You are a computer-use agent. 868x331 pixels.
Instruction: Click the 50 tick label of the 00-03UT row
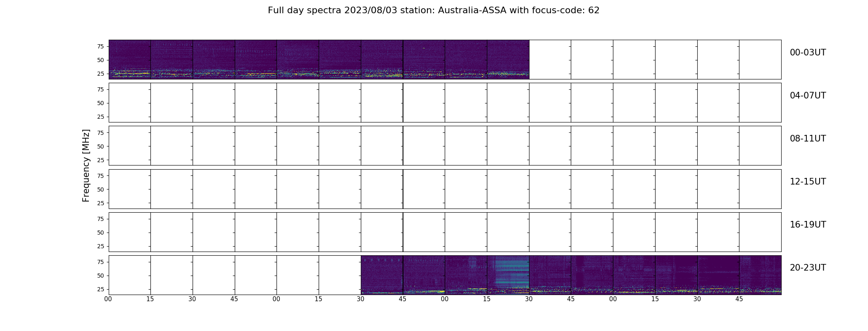pyautogui.click(x=100, y=60)
